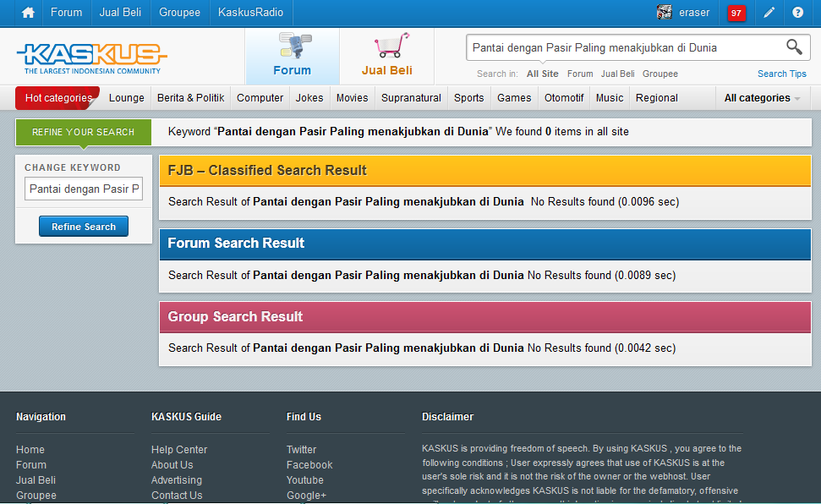Open Home in footer Navigation
This screenshot has height=504, width=821.
click(x=30, y=450)
